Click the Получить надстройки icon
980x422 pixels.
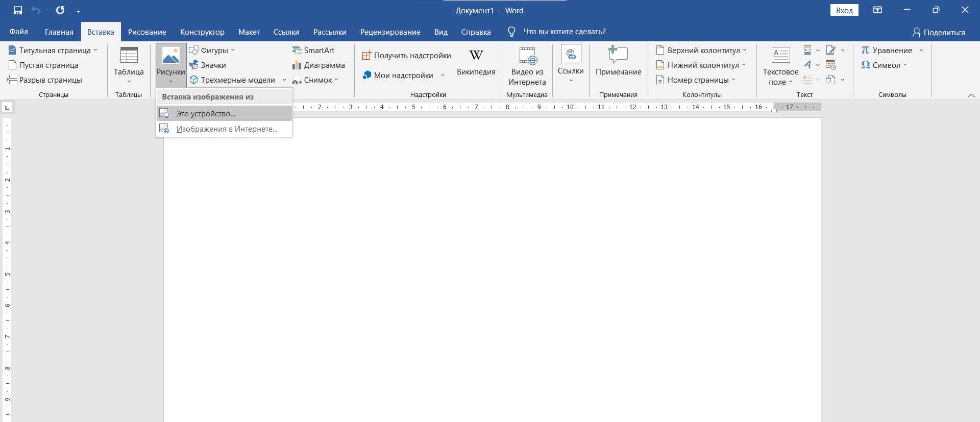tap(366, 56)
